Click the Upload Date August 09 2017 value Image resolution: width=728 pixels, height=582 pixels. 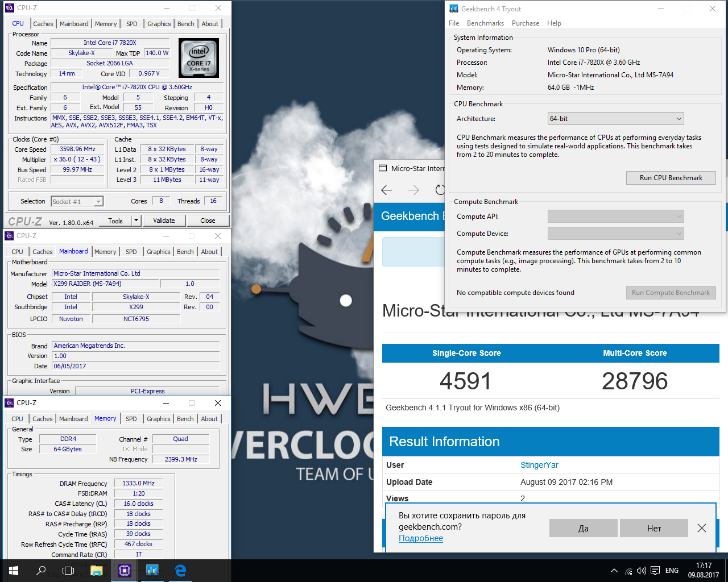[x=566, y=482]
